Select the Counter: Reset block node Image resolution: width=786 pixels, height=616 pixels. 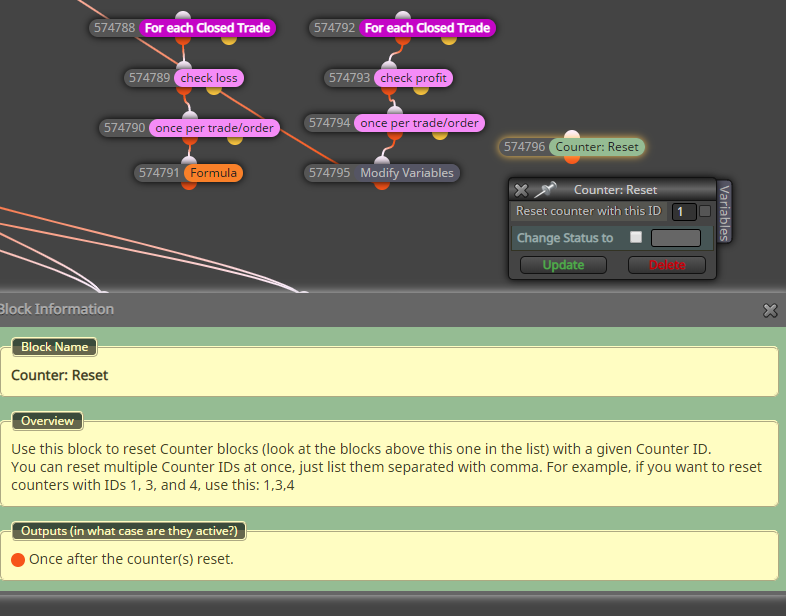point(597,147)
